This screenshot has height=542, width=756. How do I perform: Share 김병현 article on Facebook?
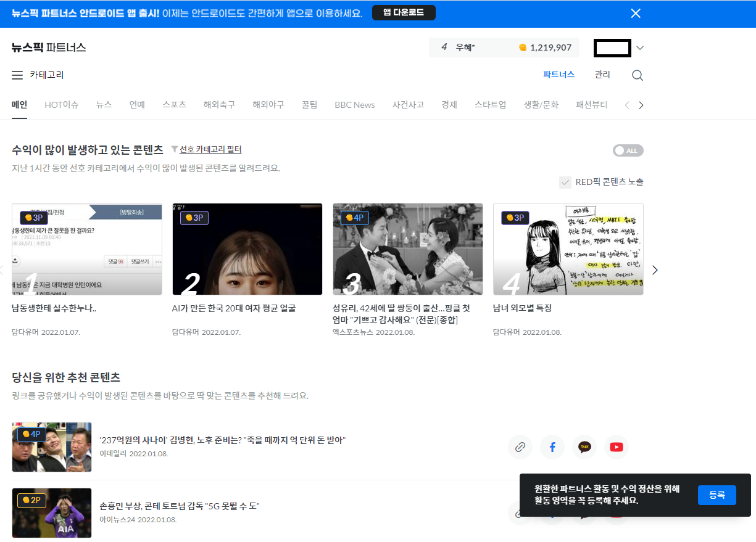(552, 447)
